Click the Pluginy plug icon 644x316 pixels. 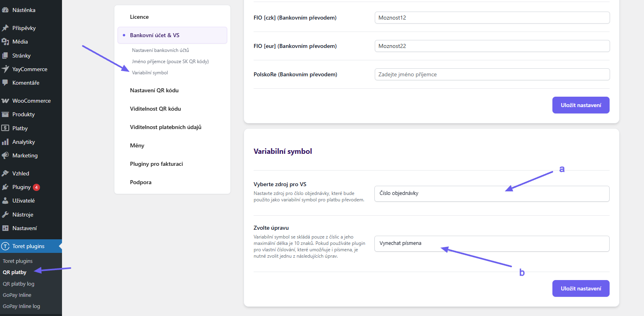click(5, 187)
